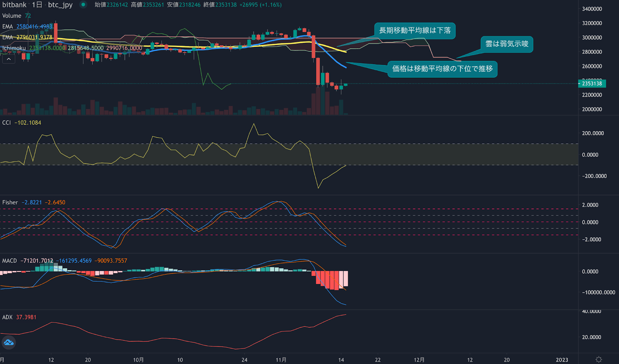Image resolution: width=619 pixels, height=364 pixels.
Task: Select the Ichimoku indicator legend
Action: [x=14, y=48]
